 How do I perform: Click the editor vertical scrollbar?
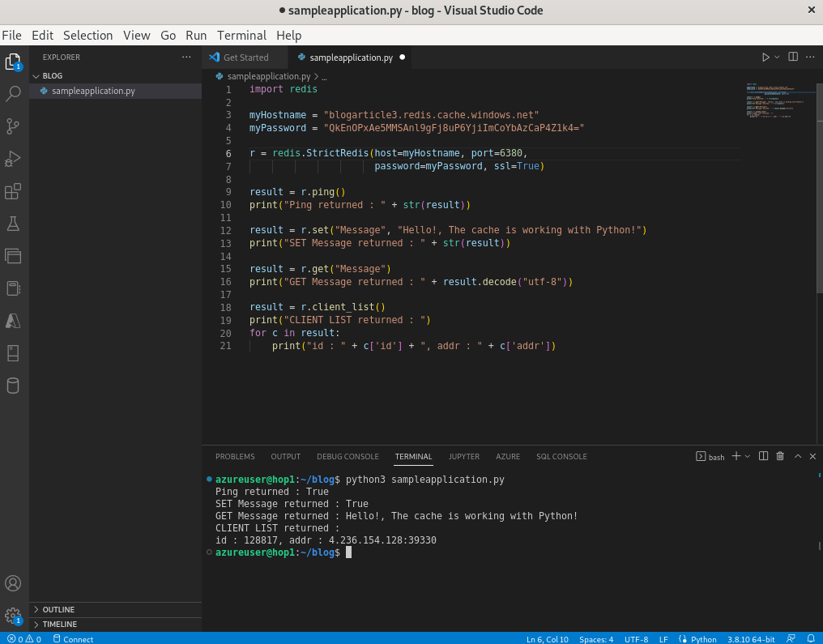[x=820, y=189]
